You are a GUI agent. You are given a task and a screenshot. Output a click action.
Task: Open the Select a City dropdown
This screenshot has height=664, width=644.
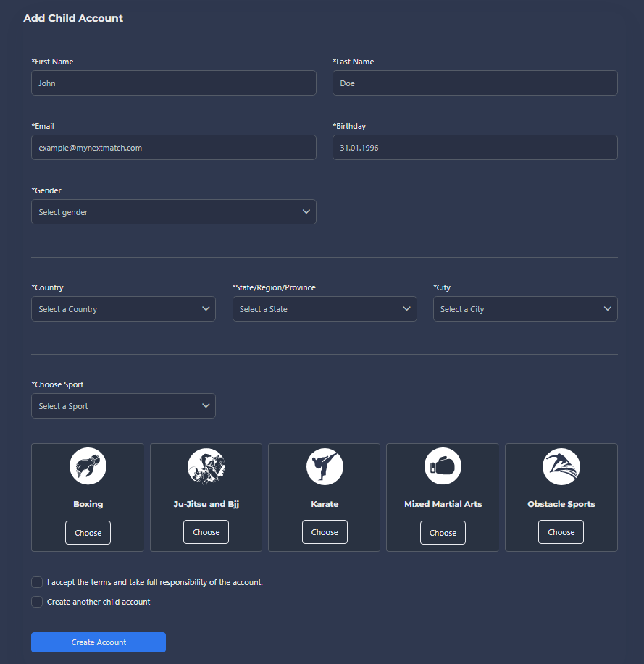(525, 308)
